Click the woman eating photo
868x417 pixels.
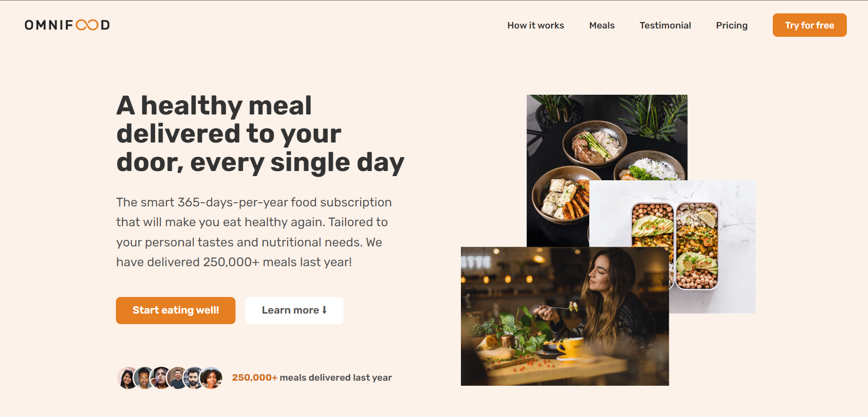pyautogui.click(x=565, y=316)
